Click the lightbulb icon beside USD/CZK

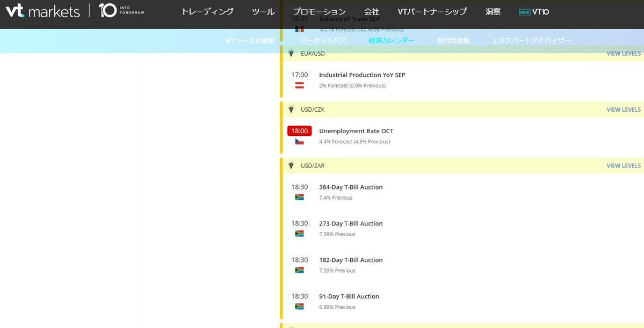(291, 110)
